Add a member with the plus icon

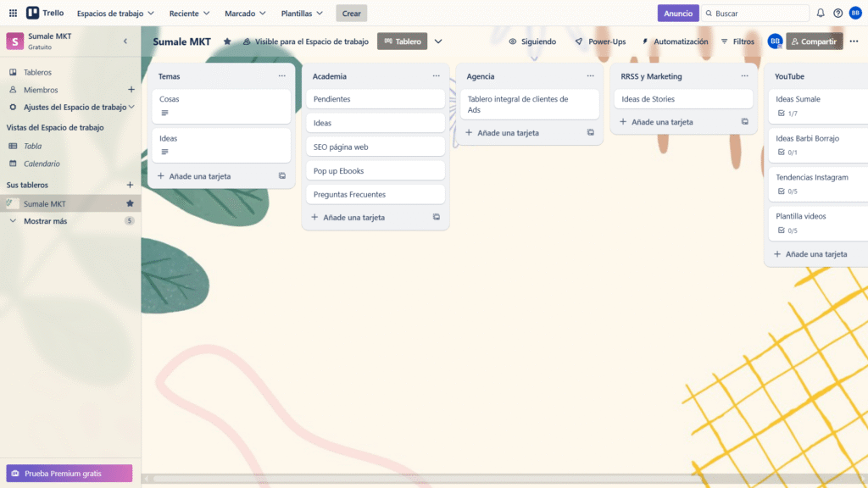click(131, 90)
